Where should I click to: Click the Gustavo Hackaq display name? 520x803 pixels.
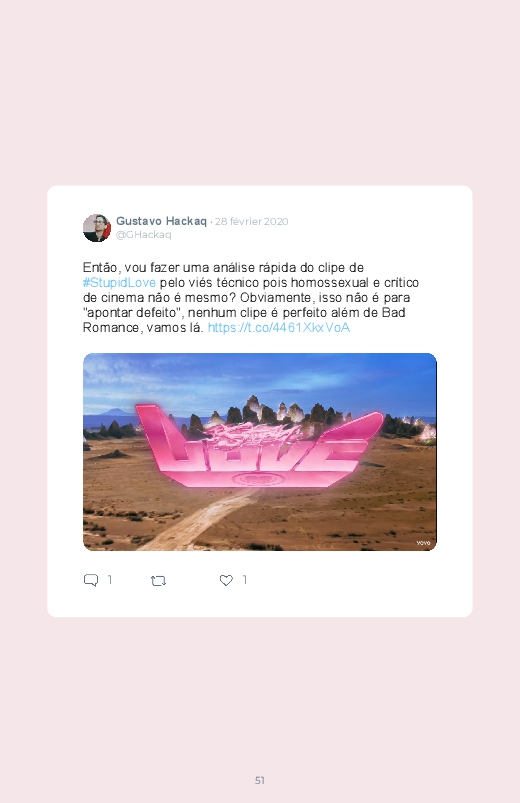tap(161, 221)
